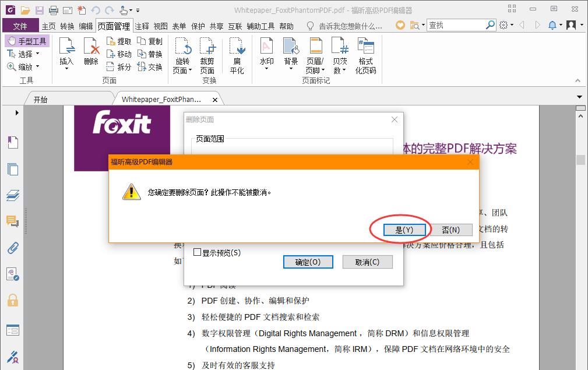Click the user account avatar icon

click(x=571, y=25)
